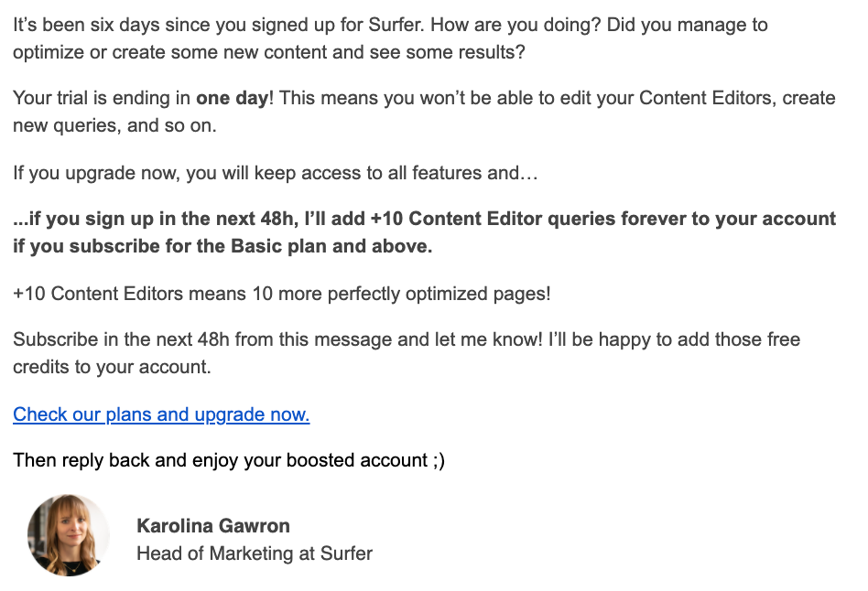Screen dimensions: 868x591
Task: Click the 'credits to your account.' line
Action: [112, 367]
